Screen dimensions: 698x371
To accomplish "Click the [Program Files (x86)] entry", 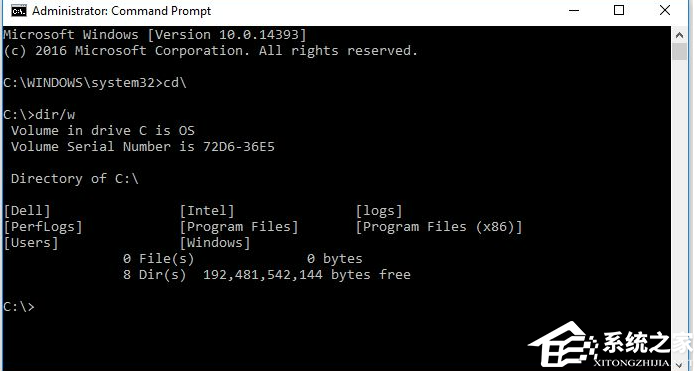I will click(438, 227).
